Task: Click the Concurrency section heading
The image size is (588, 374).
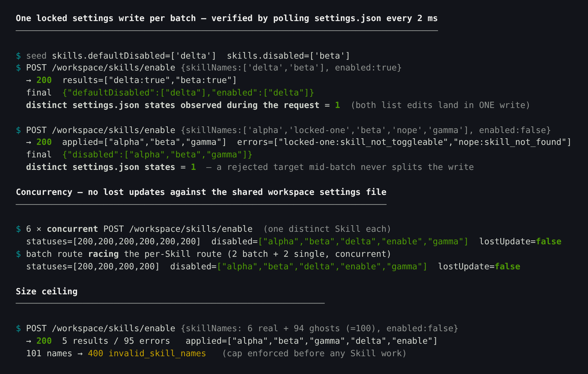Action: click(201, 192)
